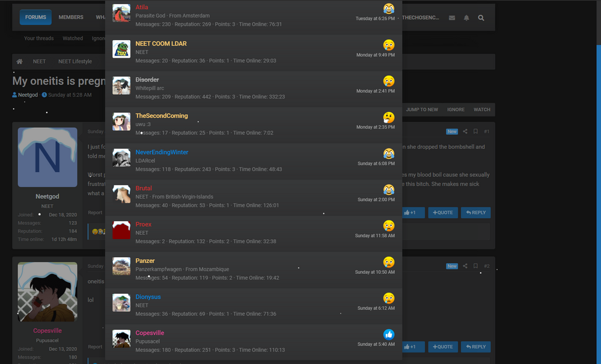This screenshot has height=364, width=601.
Task: Open Copesville's username in reactions list
Action: tap(150, 333)
